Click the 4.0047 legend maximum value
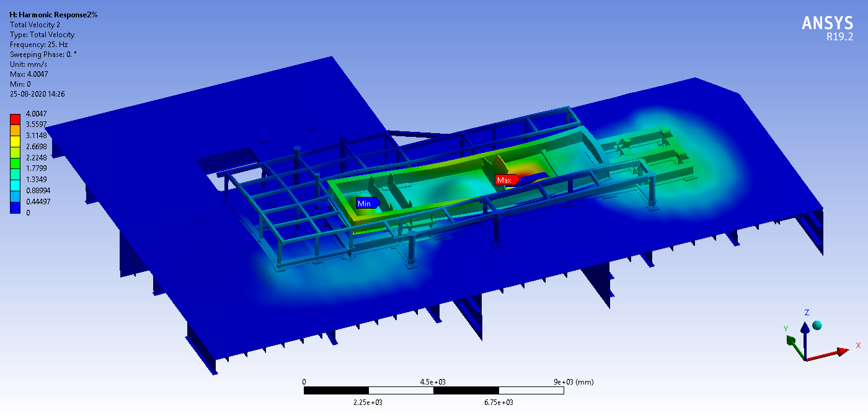The height and width of the screenshot is (418, 868). [x=35, y=114]
